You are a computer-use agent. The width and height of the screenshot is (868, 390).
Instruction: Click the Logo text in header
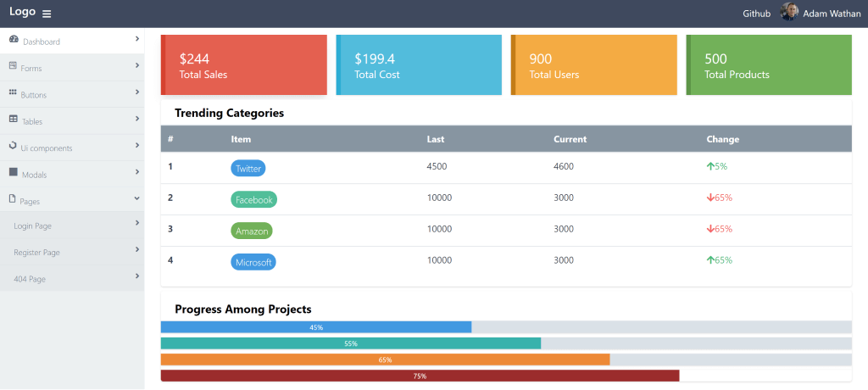pyautogui.click(x=22, y=12)
